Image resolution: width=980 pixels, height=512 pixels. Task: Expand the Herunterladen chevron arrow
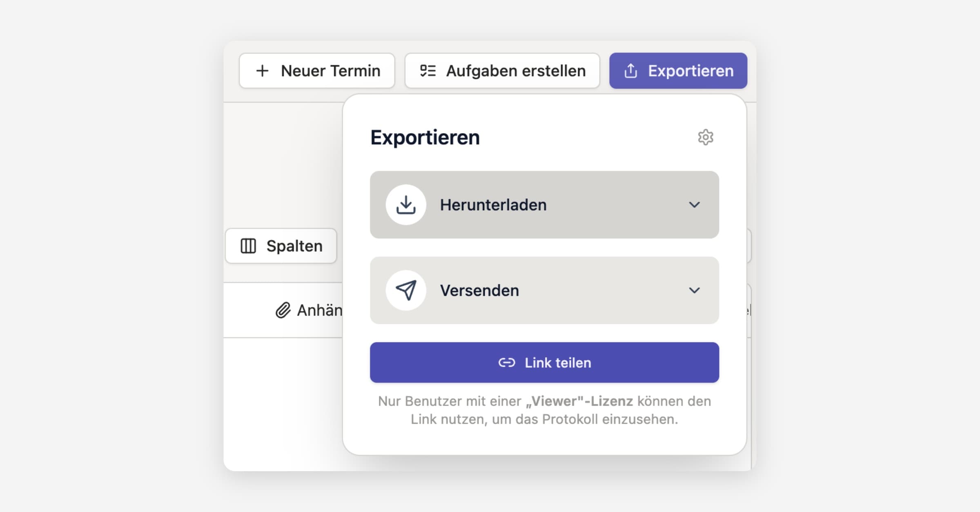[694, 205]
